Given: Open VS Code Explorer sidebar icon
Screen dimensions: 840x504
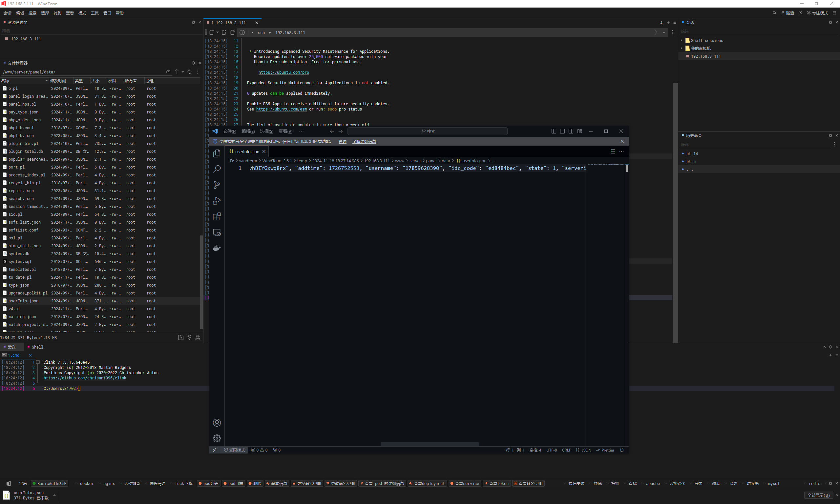Looking at the screenshot, I should point(217,153).
